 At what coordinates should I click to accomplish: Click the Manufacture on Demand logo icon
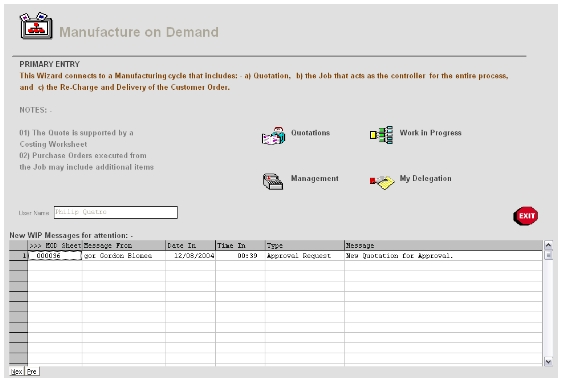pos(36,26)
